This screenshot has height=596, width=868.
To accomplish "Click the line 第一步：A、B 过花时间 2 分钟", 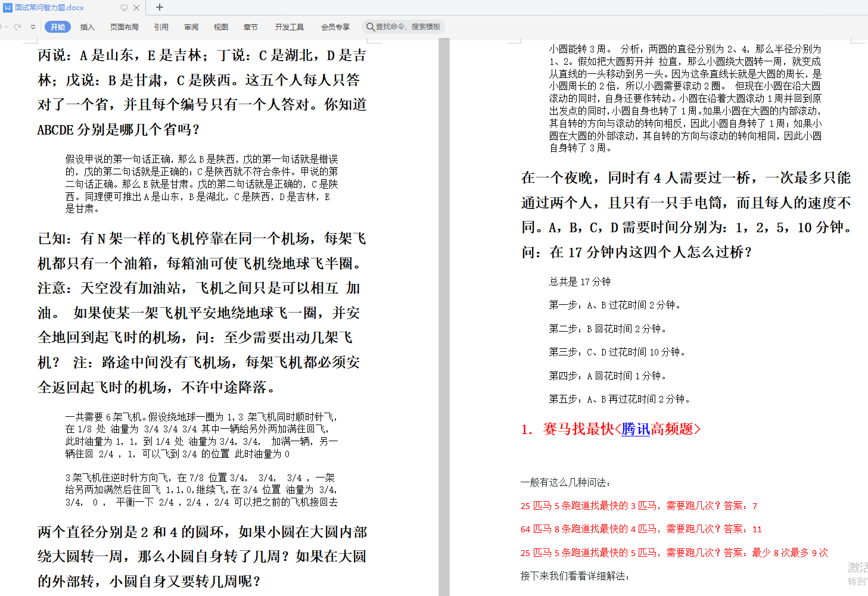I will pos(615,305).
